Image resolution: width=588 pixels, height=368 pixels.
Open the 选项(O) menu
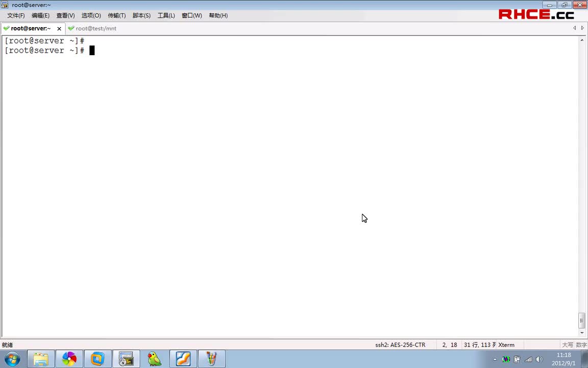pos(91,15)
